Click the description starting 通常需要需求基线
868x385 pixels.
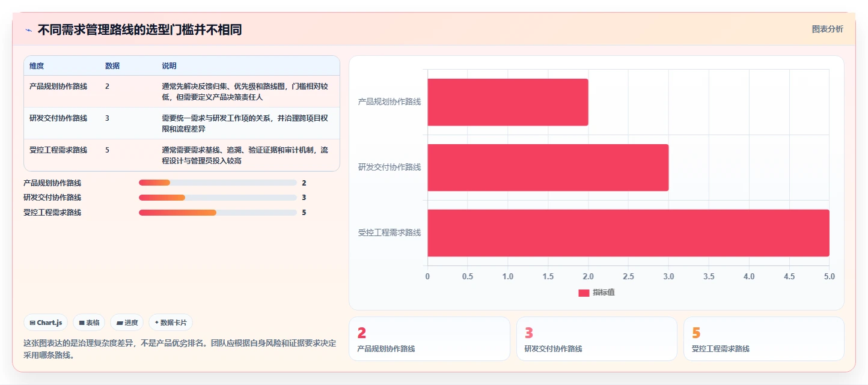coord(245,155)
